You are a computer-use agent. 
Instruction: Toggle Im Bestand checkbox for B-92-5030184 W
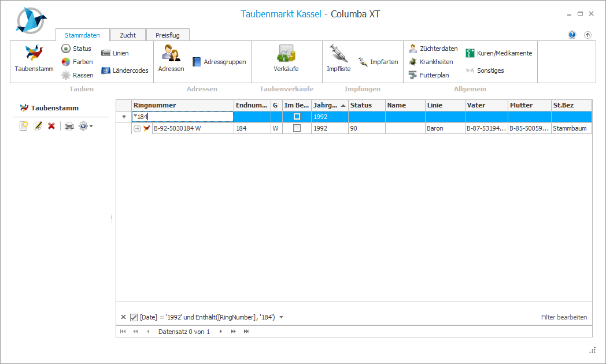pyautogui.click(x=297, y=128)
